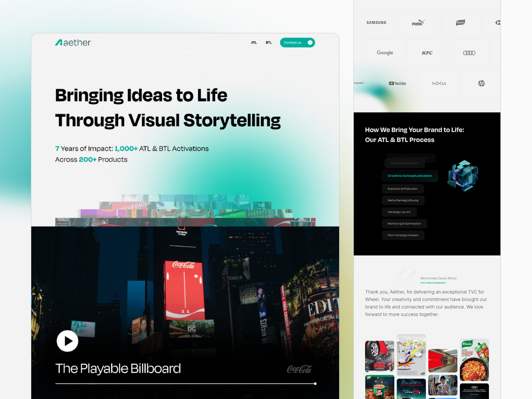The image size is (532, 399).
Task: Select Creative Conceptualization process step
Action: (410, 176)
